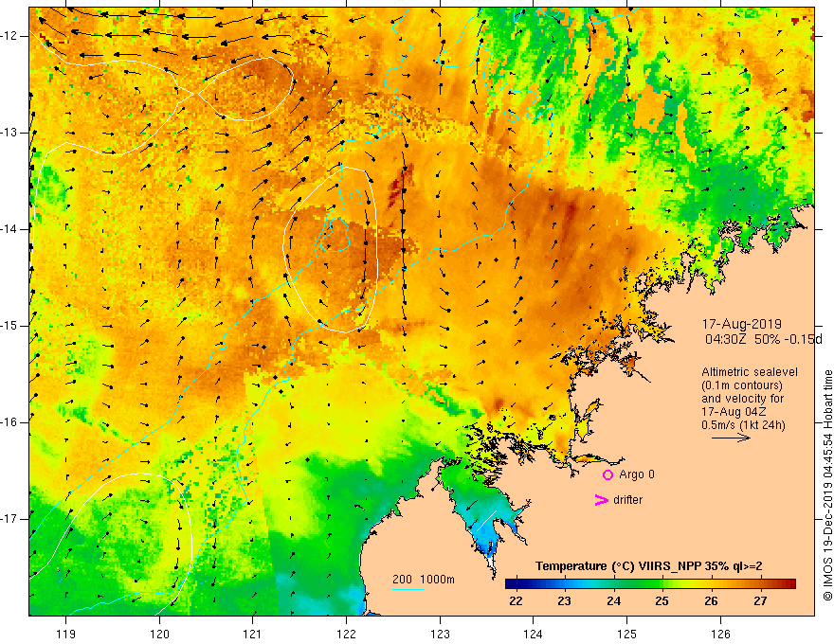Image resolution: width=834 pixels, height=644 pixels.
Task: Click the latitude '-13' axis label
Action: tap(10, 133)
